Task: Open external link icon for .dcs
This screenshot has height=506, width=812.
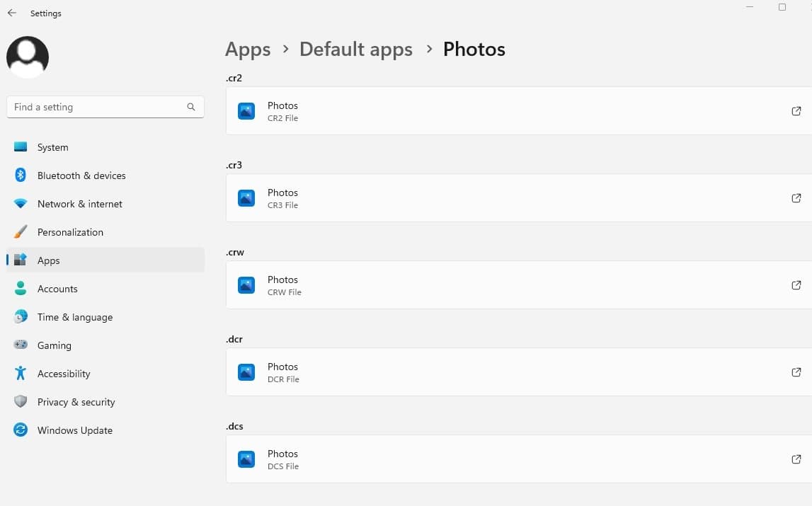Action: (x=796, y=459)
